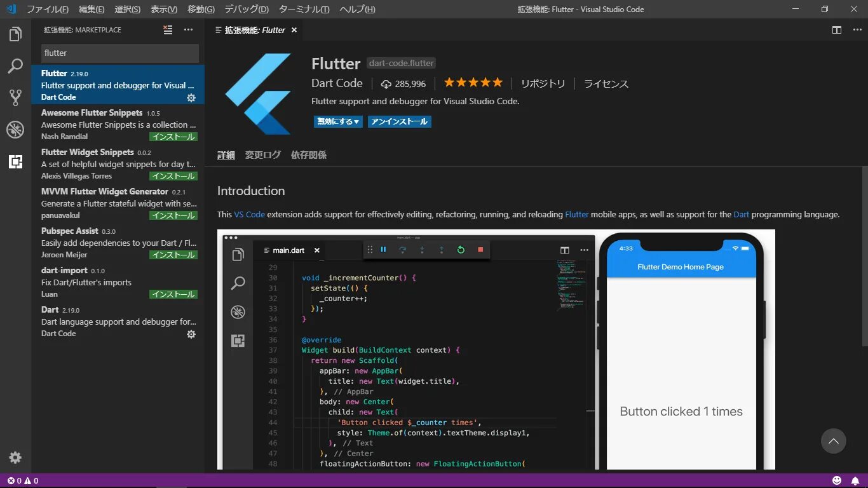The width and height of the screenshot is (868, 488).
Task: Clear extensions search results icon
Action: (x=168, y=30)
